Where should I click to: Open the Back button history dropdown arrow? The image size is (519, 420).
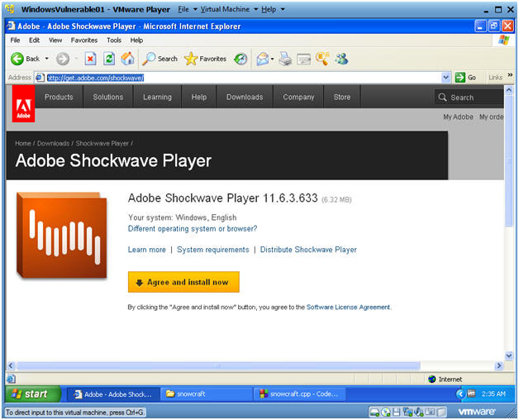click(46, 59)
